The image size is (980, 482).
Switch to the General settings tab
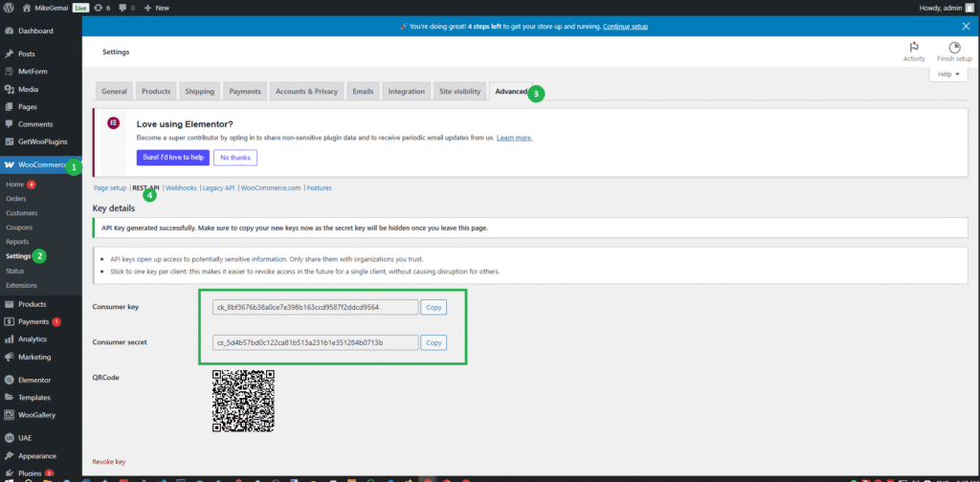pyautogui.click(x=115, y=91)
